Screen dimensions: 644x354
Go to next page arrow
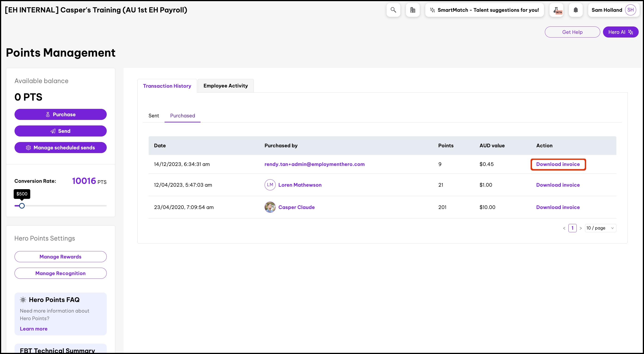(581, 228)
